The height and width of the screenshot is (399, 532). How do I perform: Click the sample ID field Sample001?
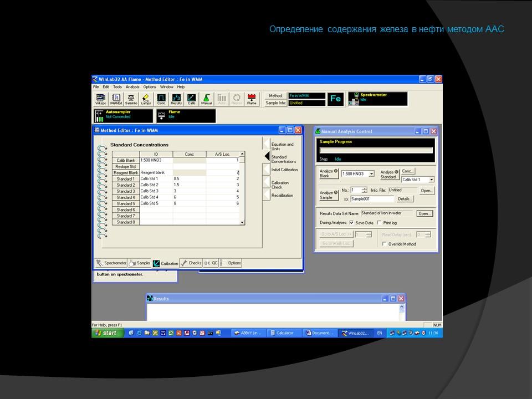tap(371, 199)
